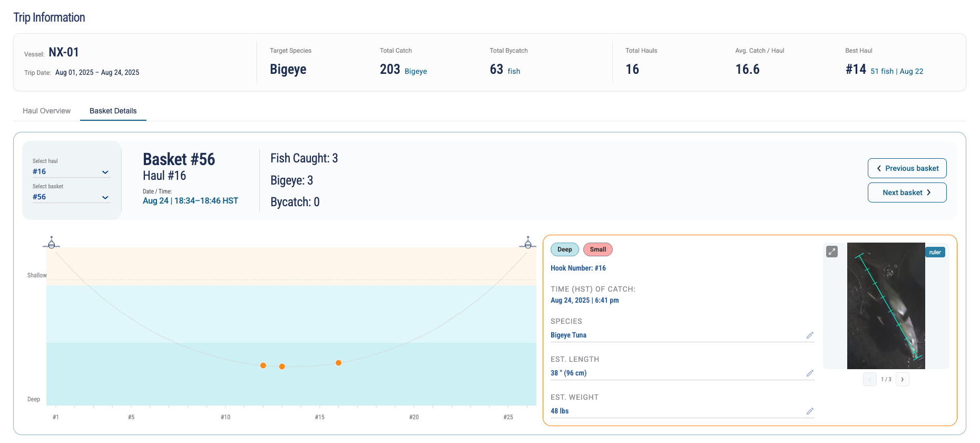Switch to Haul Overview tab
980x443 pixels.
tap(46, 111)
